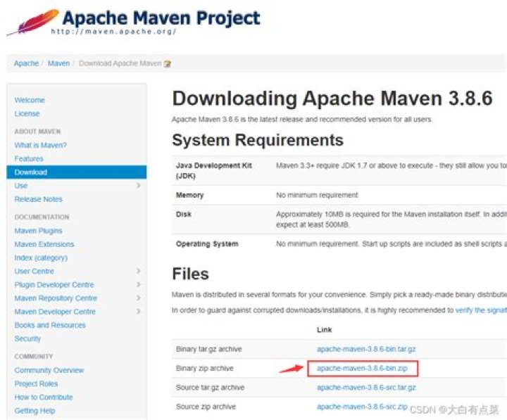This screenshot has height=420, width=507.
Task: Click the Source zip archive cell
Action: (x=206, y=407)
